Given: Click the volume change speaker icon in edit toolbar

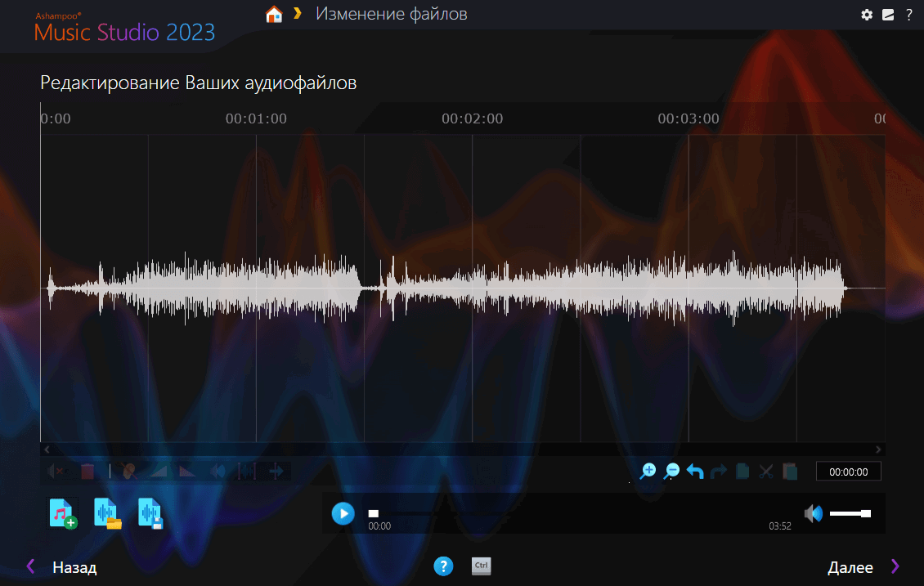Looking at the screenshot, I should [218, 471].
